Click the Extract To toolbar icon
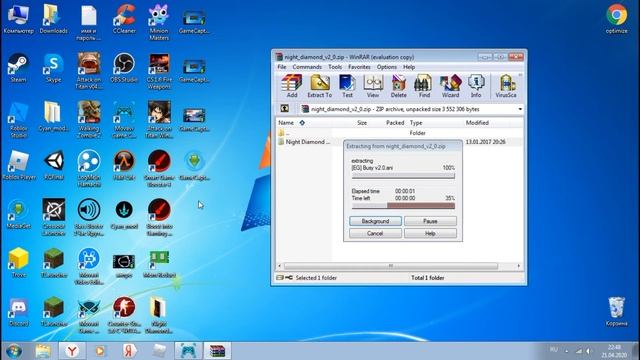Image resolution: width=640 pixels, height=360 pixels. click(320, 86)
